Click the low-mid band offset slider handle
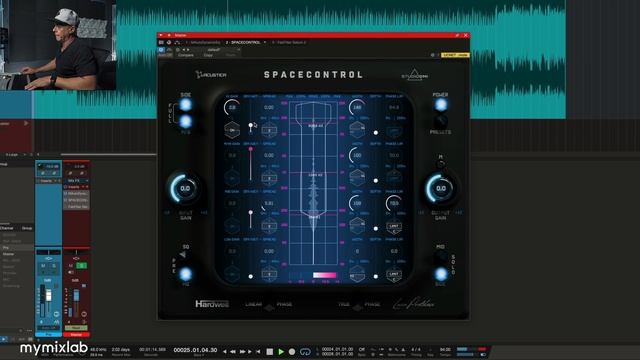 (251, 213)
